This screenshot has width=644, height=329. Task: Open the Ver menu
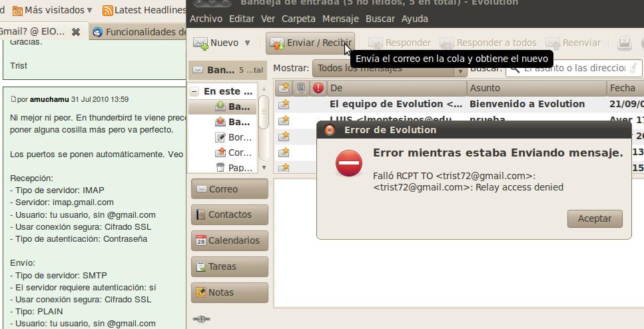click(268, 19)
